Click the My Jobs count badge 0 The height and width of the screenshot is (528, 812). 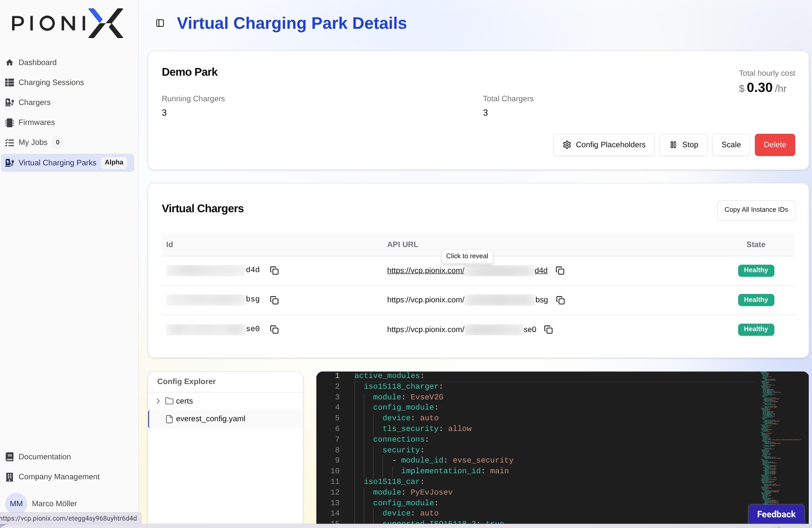tap(58, 143)
